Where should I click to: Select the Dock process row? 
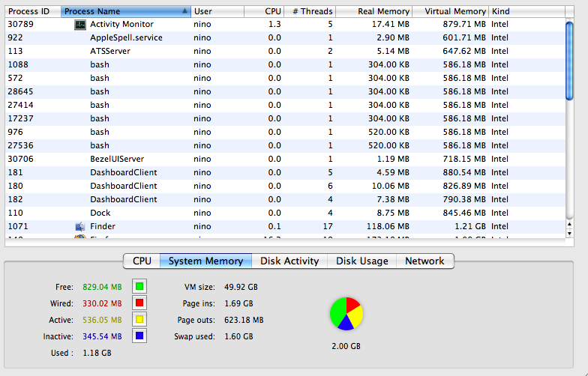tap(285, 213)
